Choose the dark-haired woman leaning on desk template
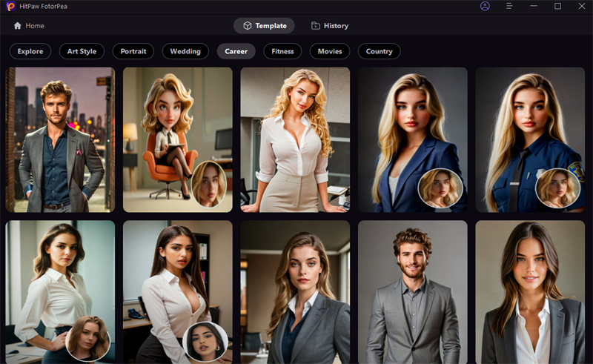Image resolution: width=593 pixels, height=364 pixels. pos(177,292)
